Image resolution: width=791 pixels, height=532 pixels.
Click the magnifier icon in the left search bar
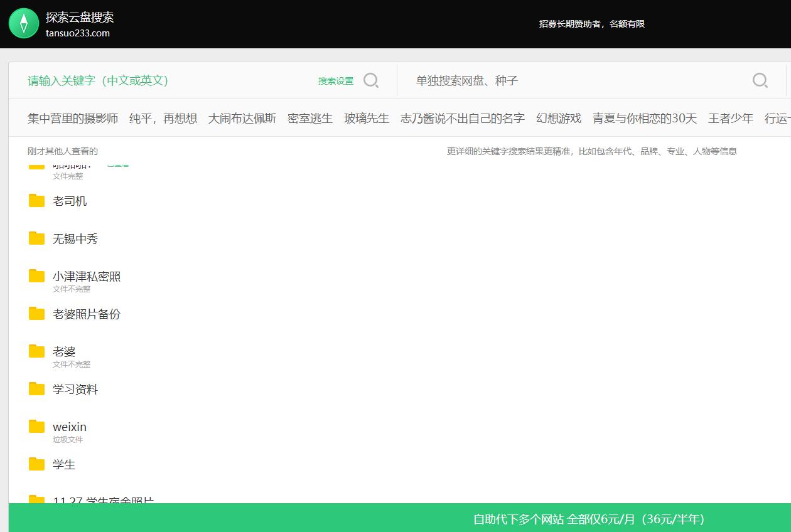coord(371,80)
